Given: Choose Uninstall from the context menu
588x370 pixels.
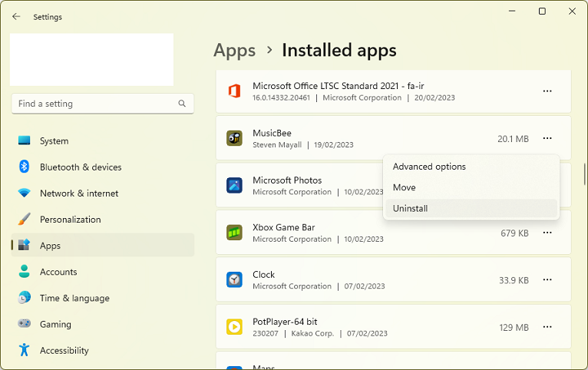Looking at the screenshot, I should [x=471, y=209].
